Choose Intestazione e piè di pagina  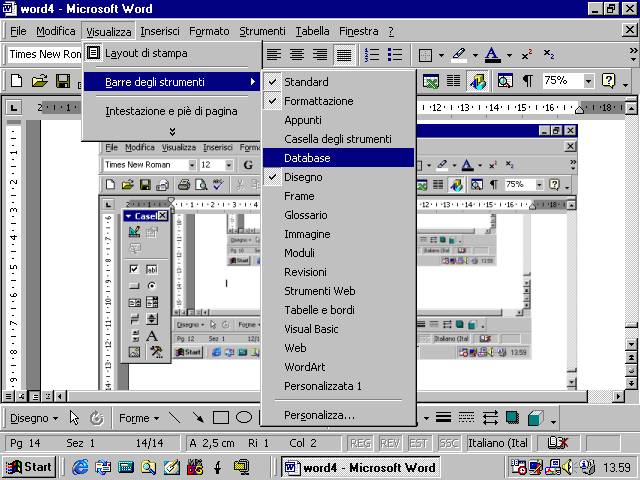tap(172, 111)
